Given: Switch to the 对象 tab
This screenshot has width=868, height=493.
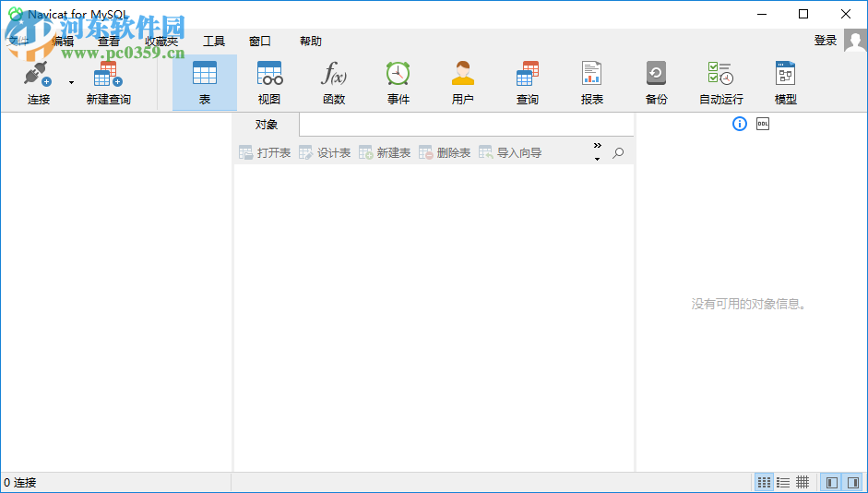Looking at the screenshot, I should coord(267,125).
